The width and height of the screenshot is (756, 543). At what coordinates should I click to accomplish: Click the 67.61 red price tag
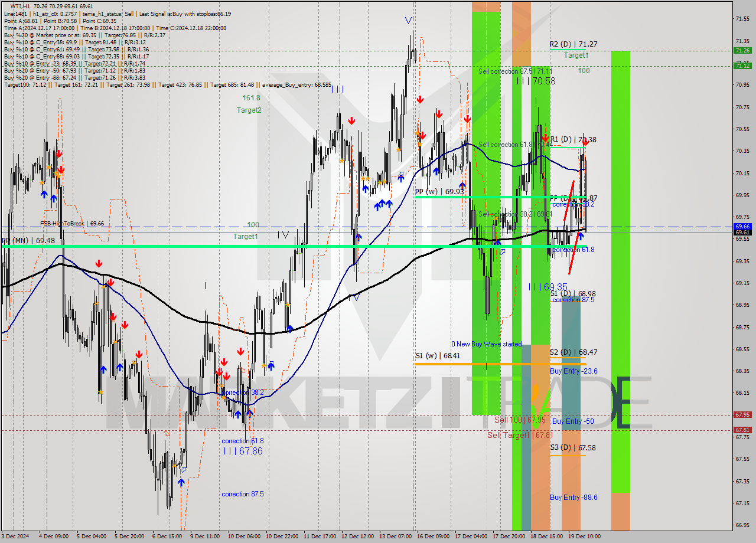tap(742, 430)
